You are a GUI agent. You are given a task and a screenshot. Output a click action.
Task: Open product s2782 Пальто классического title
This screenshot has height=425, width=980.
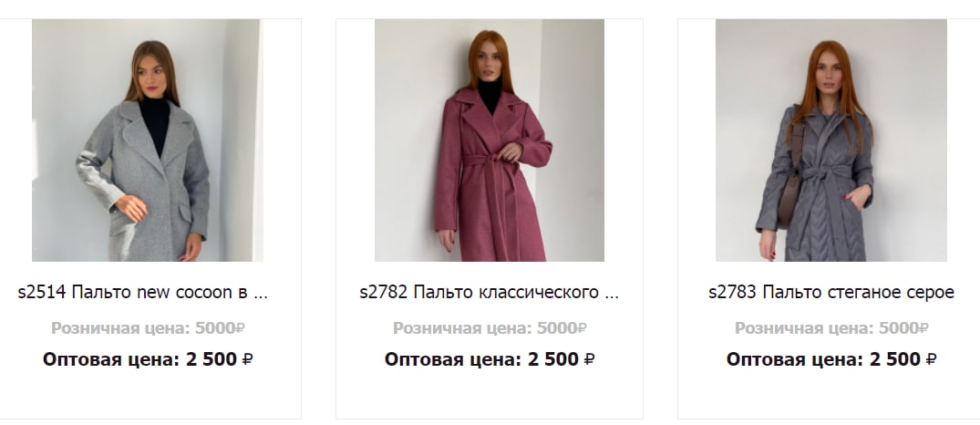489,292
